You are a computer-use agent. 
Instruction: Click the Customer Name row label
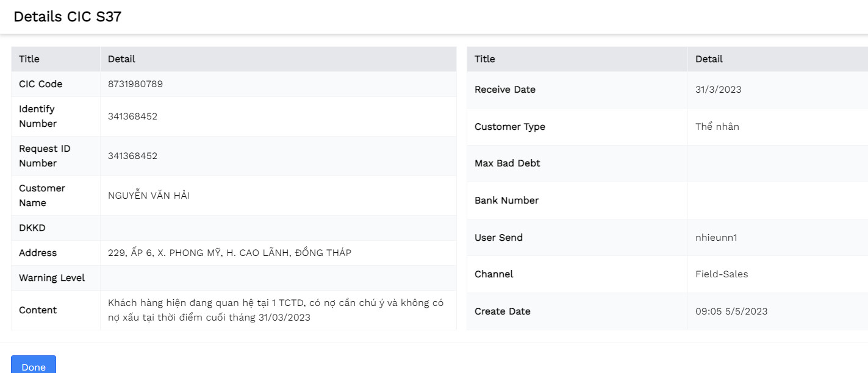click(x=41, y=196)
